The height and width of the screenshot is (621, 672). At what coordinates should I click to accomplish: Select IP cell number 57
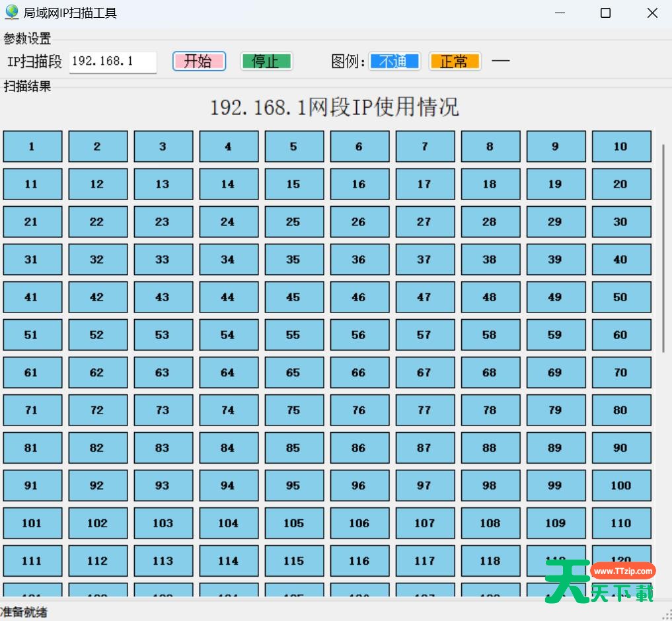pyautogui.click(x=425, y=335)
